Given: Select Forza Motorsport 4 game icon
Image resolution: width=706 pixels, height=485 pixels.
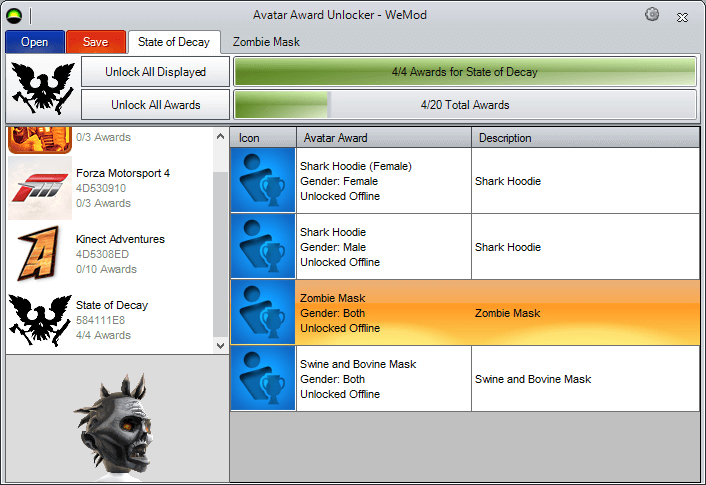Looking at the screenshot, I should (x=39, y=187).
